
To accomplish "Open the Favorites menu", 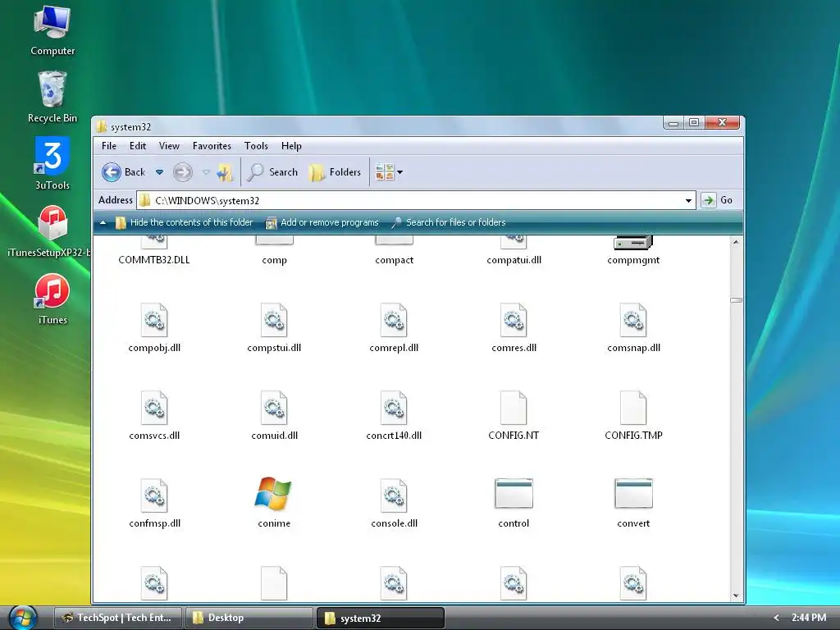I will (x=212, y=146).
